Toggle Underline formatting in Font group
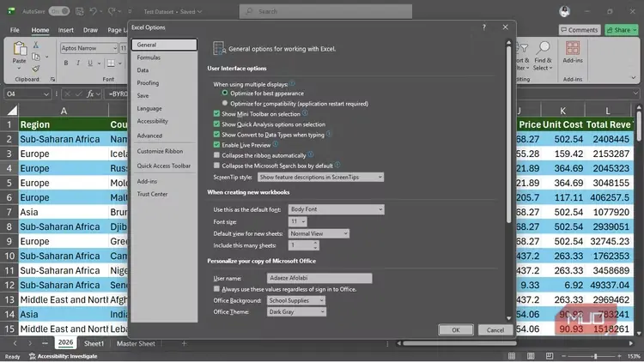The height and width of the screenshot is (362, 644). click(x=89, y=63)
